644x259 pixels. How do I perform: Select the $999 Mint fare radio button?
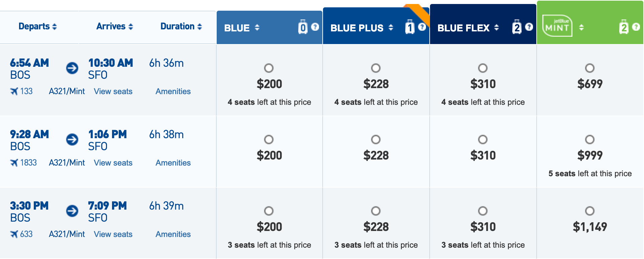coord(590,140)
